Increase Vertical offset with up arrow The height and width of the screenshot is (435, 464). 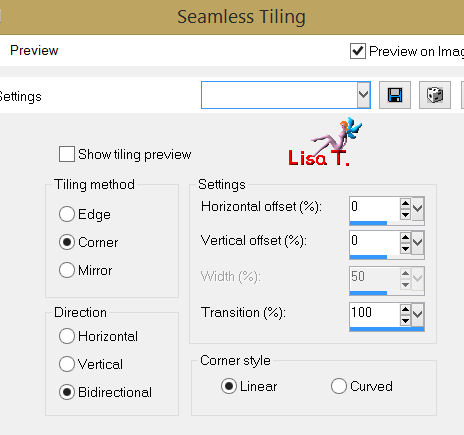pyautogui.click(x=405, y=237)
